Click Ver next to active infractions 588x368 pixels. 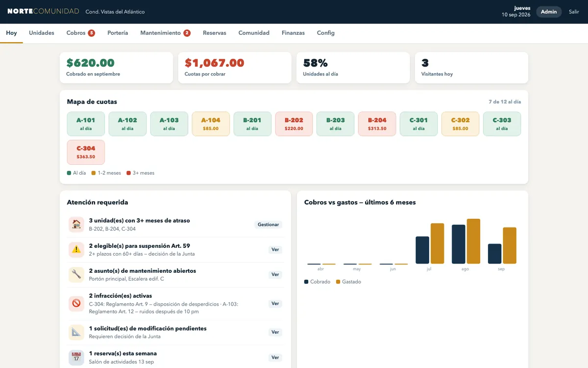[275, 304]
